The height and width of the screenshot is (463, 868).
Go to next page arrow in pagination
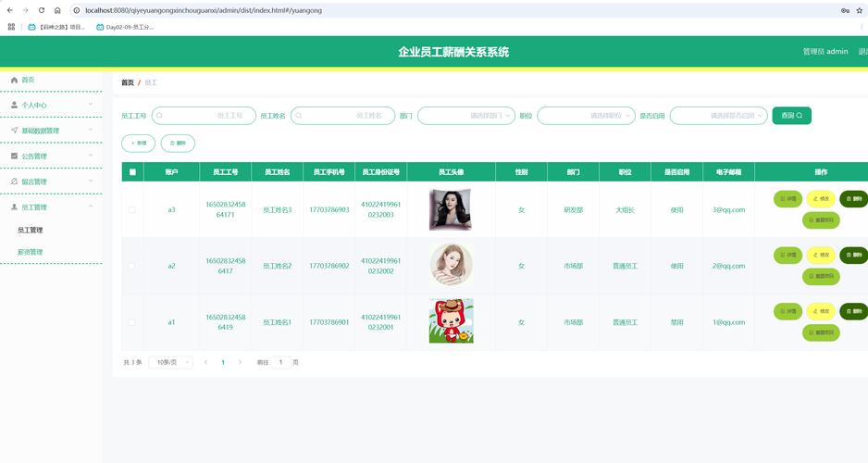point(240,362)
